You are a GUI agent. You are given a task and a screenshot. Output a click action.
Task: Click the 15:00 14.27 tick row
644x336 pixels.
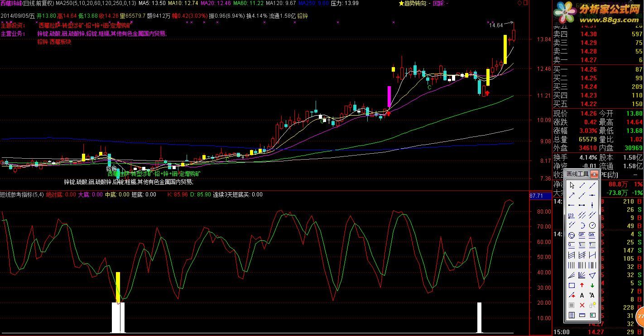click(x=598, y=332)
